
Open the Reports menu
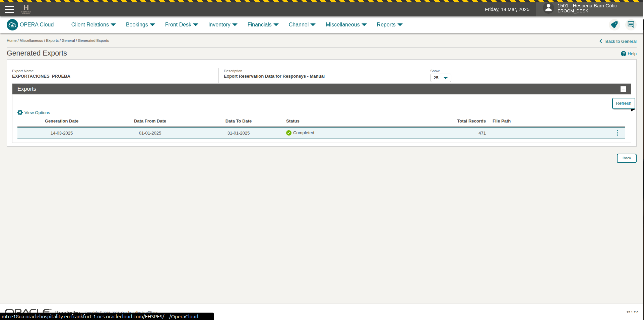389,25
